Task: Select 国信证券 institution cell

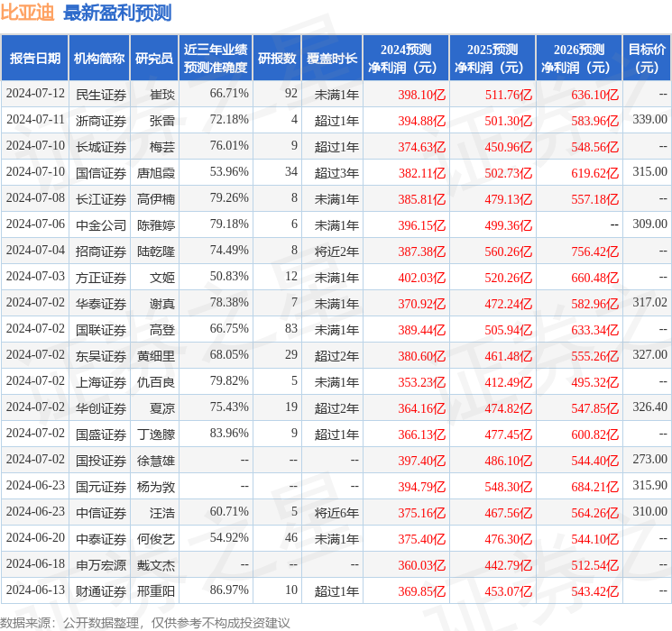Action: (101, 173)
